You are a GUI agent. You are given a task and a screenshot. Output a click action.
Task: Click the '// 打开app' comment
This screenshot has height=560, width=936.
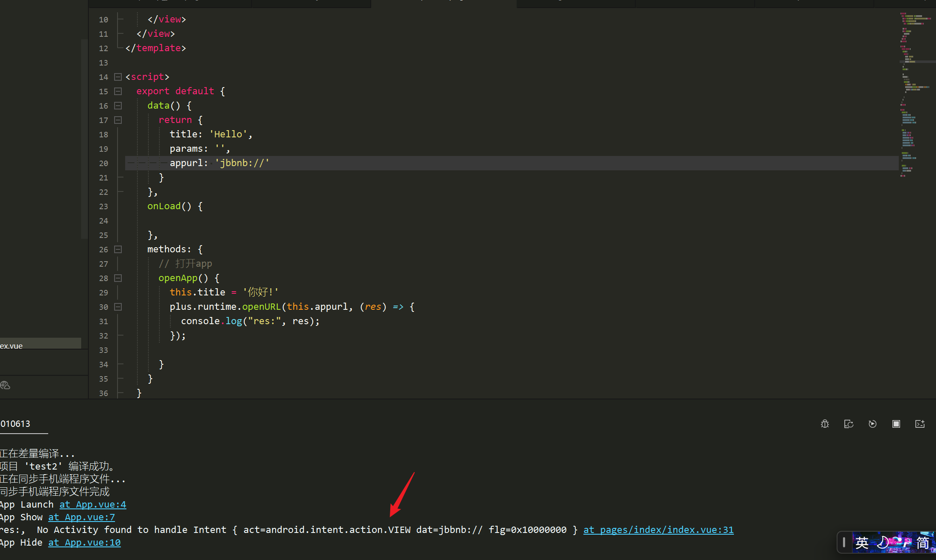[x=185, y=264]
